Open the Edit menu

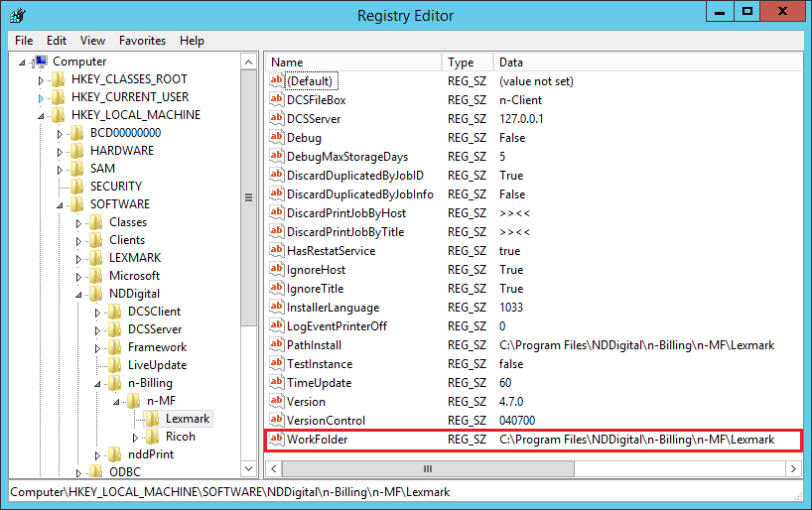tap(57, 41)
